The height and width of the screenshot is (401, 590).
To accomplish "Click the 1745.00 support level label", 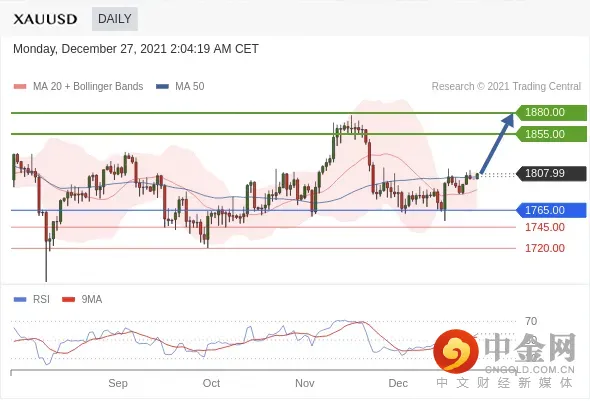I will click(545, 227).
